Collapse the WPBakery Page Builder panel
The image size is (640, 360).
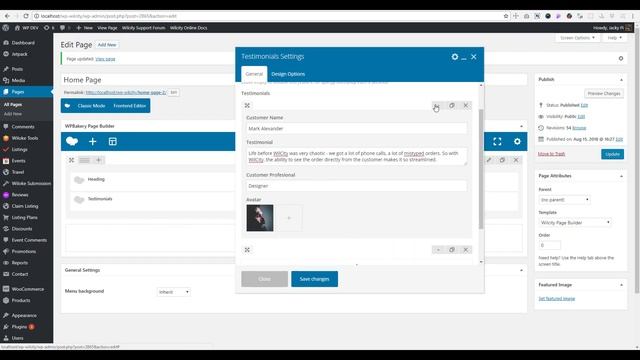coord(521,126)
